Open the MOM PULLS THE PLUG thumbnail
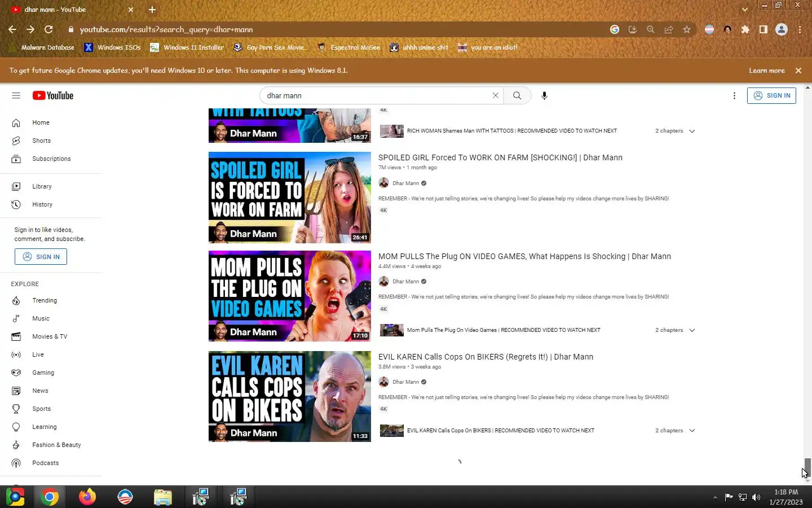This screenshot has height=508, width=812. [290, 296]
